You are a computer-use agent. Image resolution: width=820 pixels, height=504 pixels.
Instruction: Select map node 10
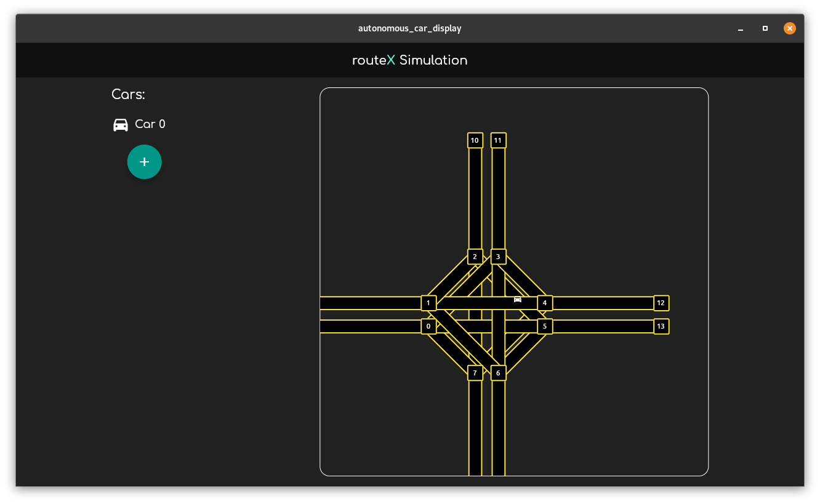click(475, 140)
